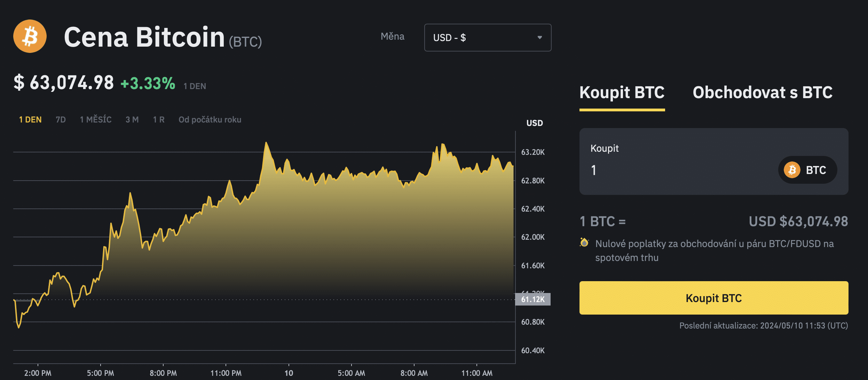This screenshot has height=380, width=868.
Task: Switch to Obchodovat s BTC tab
Action: pos(763,93)
